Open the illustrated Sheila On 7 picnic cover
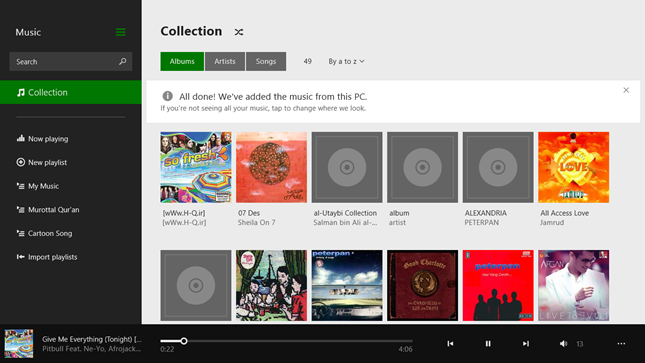Viewport: 645px width, 363px height. (271, 285)
